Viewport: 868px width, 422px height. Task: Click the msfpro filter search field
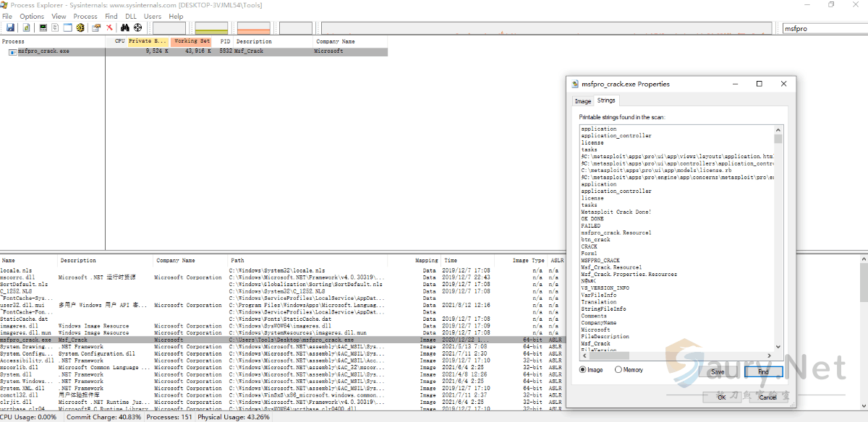coord(823,28)
